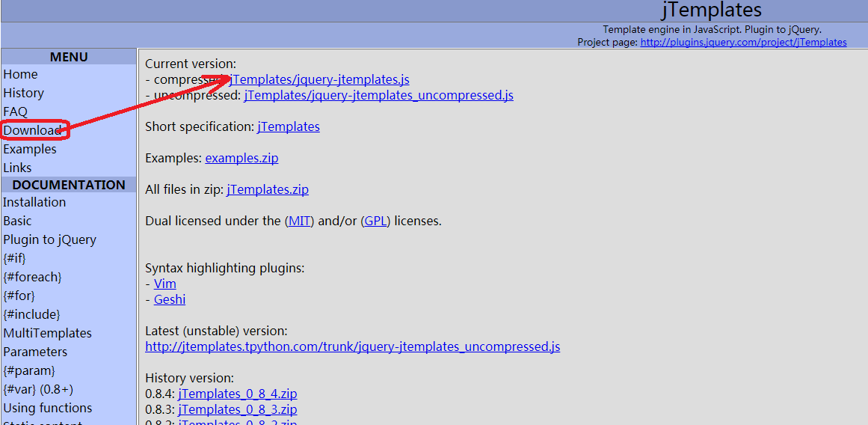Open the MultiTemplates documentation
Image resolution: width=868 pixels, height=425 pixels.
48,334
